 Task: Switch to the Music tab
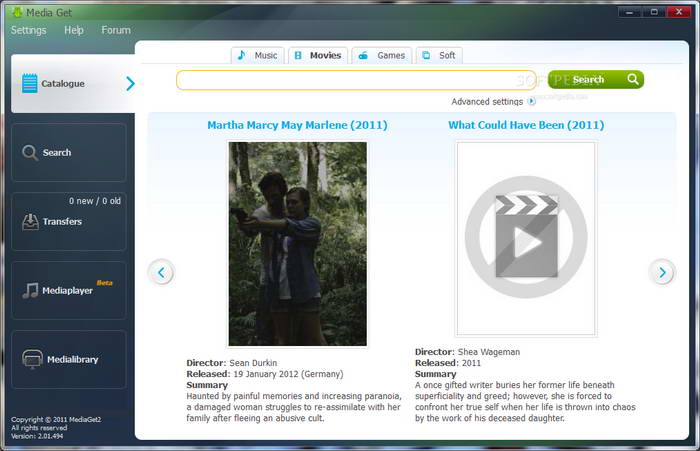pos(258,55)
